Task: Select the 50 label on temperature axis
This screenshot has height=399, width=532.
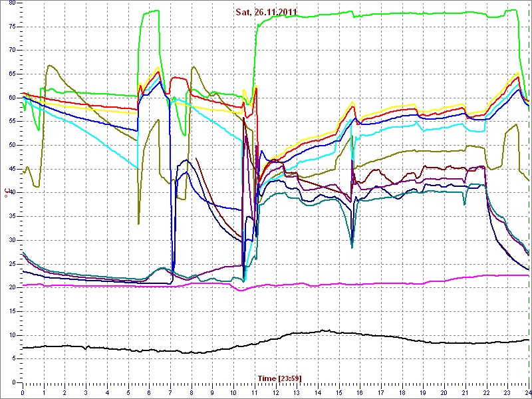Action: [x=11, y=145]
